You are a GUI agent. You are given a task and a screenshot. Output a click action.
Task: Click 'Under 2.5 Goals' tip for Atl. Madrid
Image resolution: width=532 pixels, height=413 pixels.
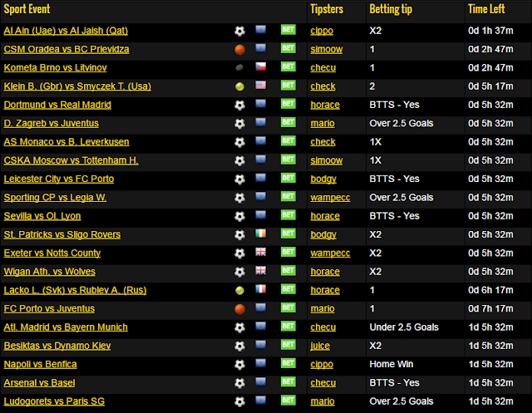[x=404, y=327]
